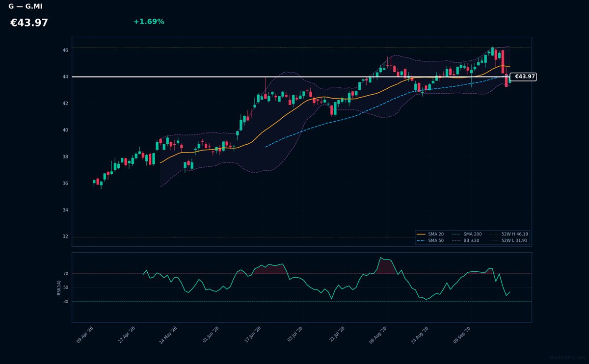The image size is (589, 364).
Task: Click the 42 price axis label
Action: pos(65,104)
